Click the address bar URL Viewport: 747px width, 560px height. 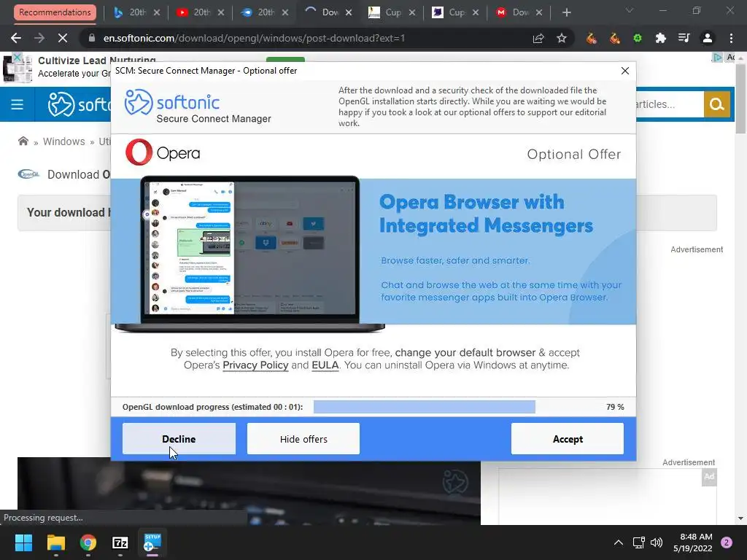254,38
